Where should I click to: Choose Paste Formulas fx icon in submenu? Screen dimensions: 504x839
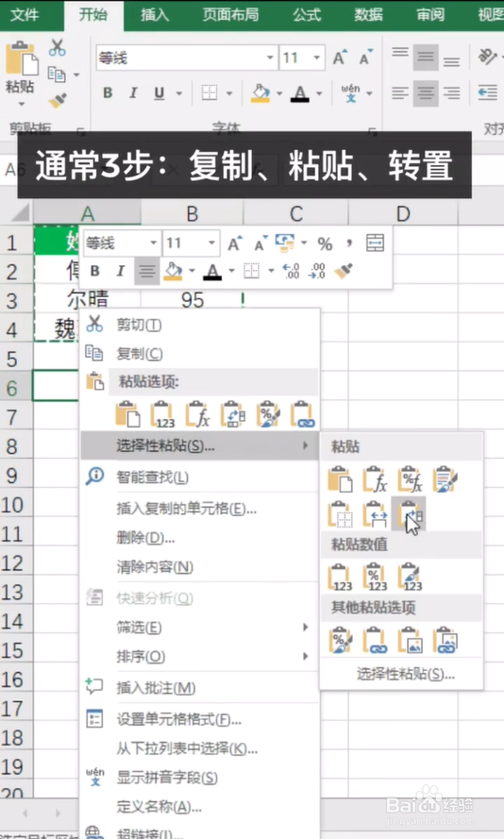pyautogui.click(x=375, y=479)
